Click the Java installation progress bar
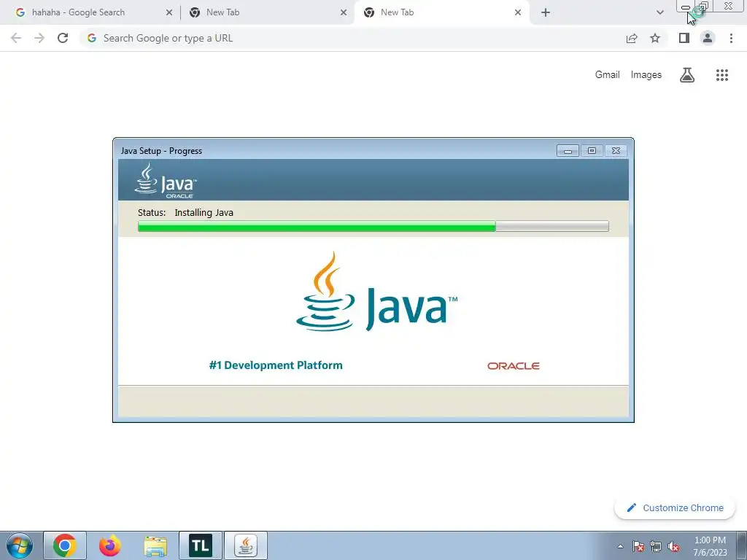This screenshot has width=747, height=560. click(x=373, y=226)
